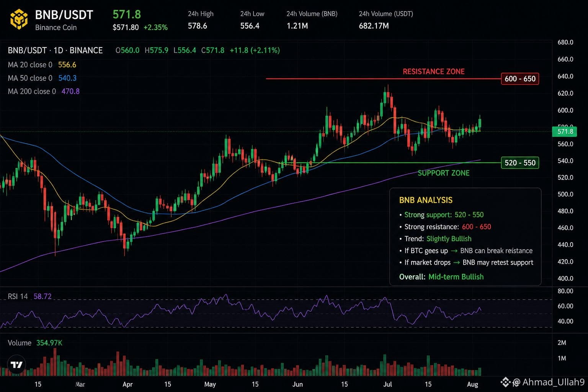Click the green 520 - 550 price tag

(520, 163)
